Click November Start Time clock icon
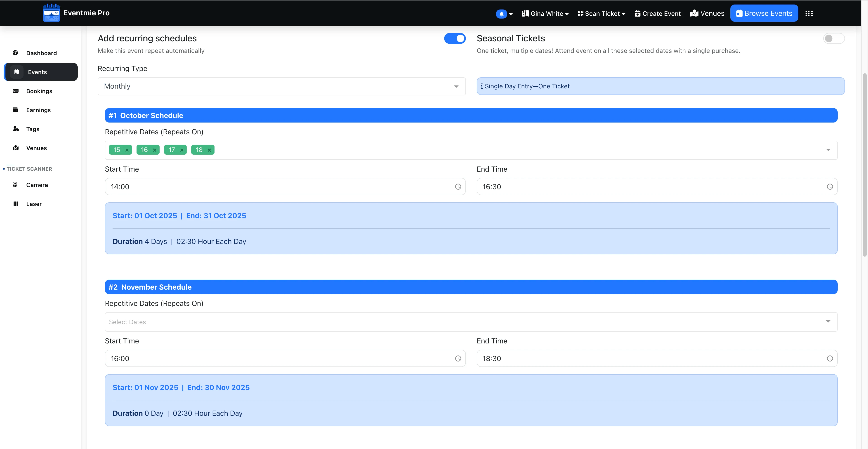 (458, 359)
